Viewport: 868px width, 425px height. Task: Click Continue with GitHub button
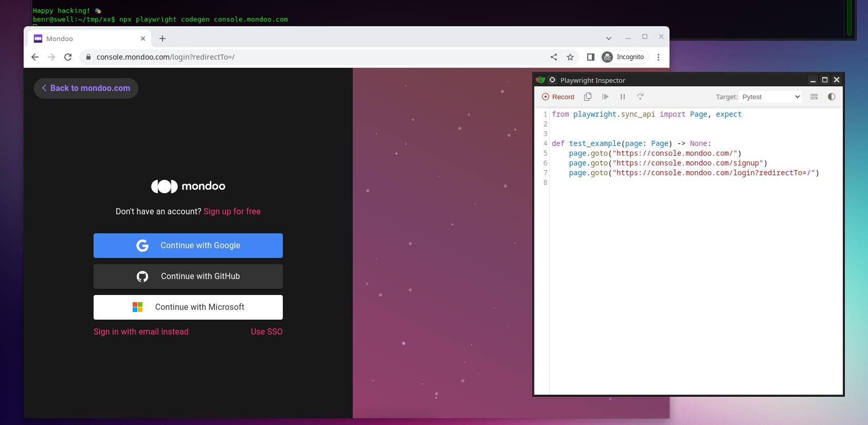pos(188,276)
